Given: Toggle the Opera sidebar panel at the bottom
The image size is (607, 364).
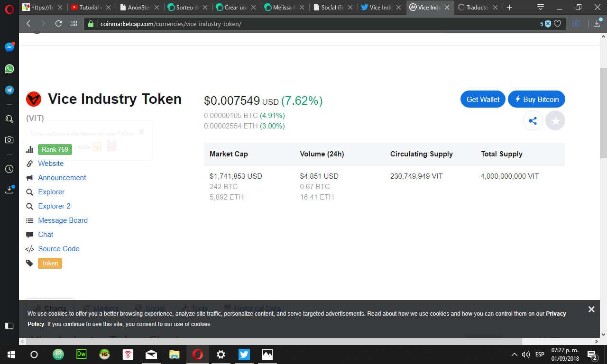Looking at the screenshot, I should pyautogui.click(x=9, y=326).
